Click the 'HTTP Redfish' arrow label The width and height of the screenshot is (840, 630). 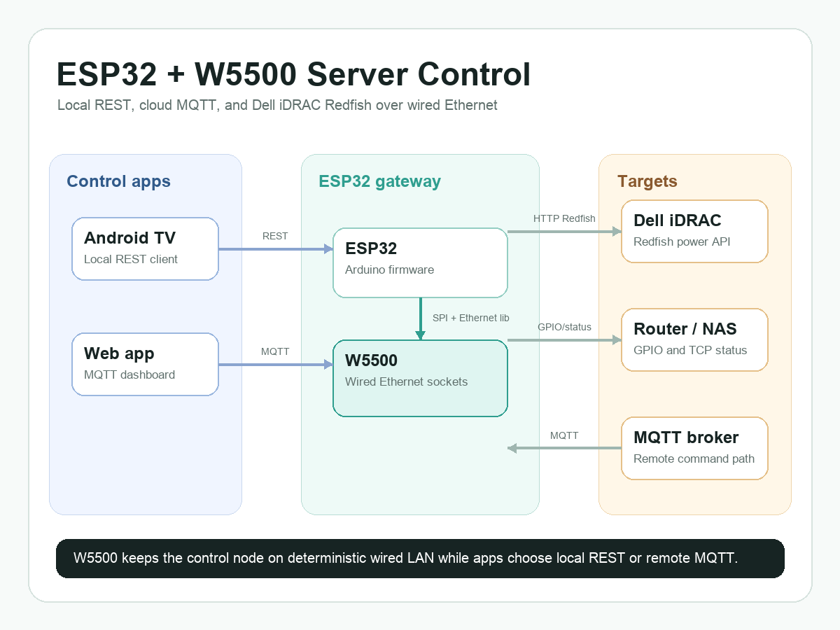(x=564, y=218)
